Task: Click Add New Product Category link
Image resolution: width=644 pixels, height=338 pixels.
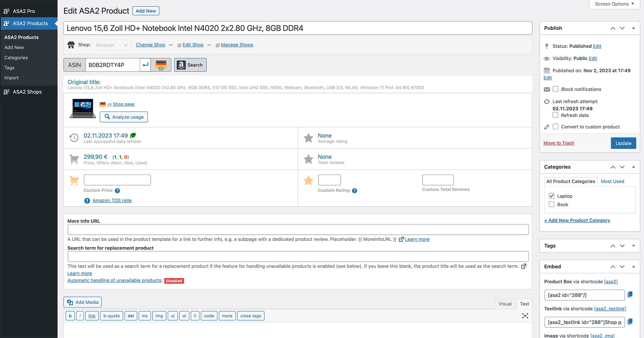Action: (577, 220)
